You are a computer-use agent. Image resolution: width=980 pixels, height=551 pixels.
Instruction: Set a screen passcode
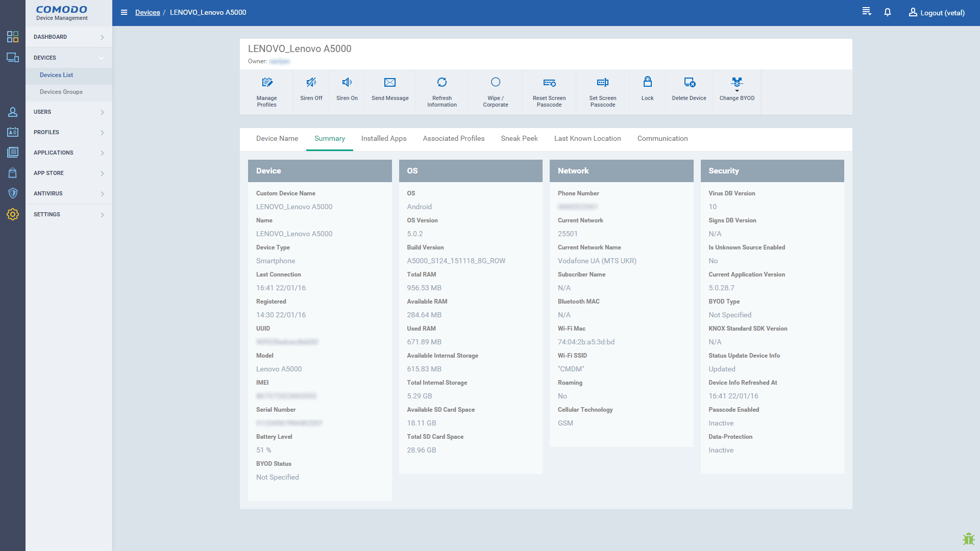point(603,92)
